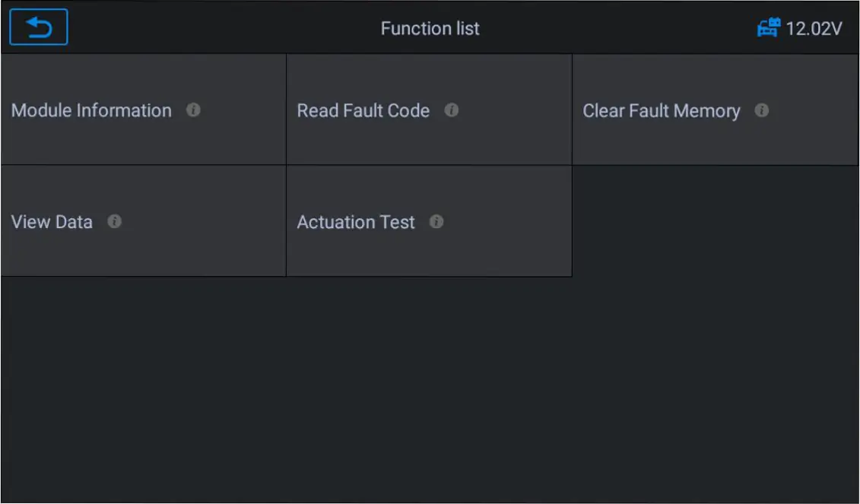The width and height of the screenshot is (860, 504).
Task: Open the Module Information function
Action: point(144,109)
